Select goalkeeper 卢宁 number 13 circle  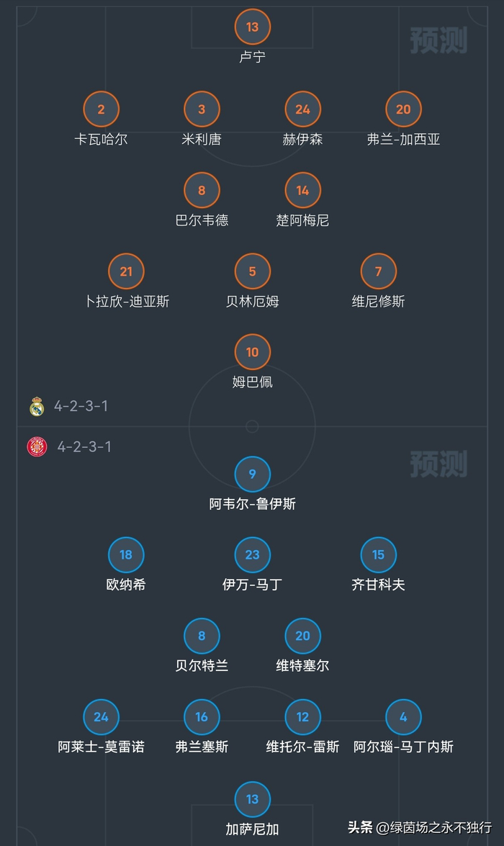click(252, 27)
